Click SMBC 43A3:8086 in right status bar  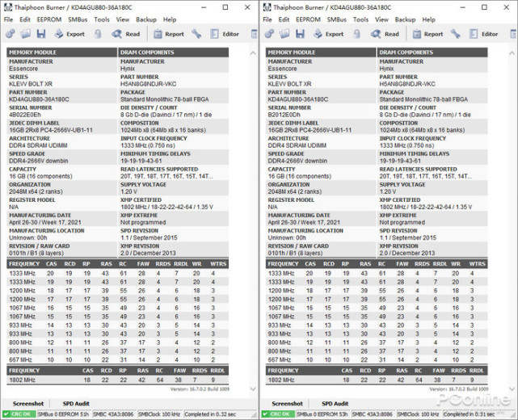(373, 414)
